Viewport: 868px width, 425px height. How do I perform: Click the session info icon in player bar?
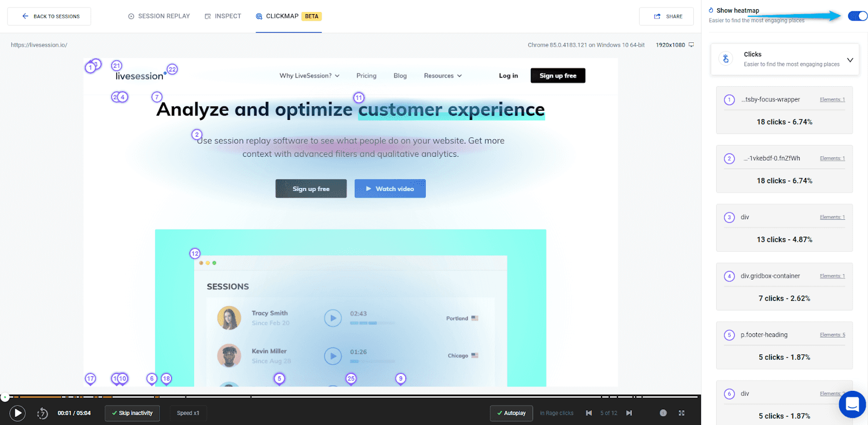click(x=663, y=413)
